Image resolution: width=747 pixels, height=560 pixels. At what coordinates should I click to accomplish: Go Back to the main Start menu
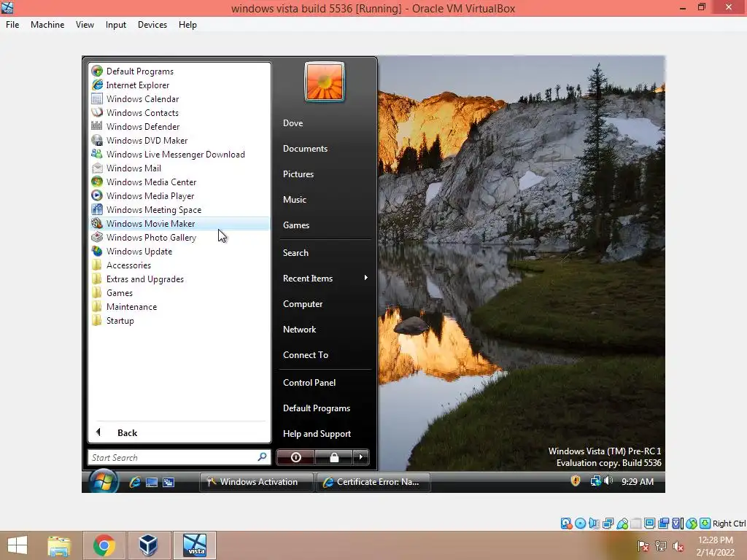coord(179,432)
